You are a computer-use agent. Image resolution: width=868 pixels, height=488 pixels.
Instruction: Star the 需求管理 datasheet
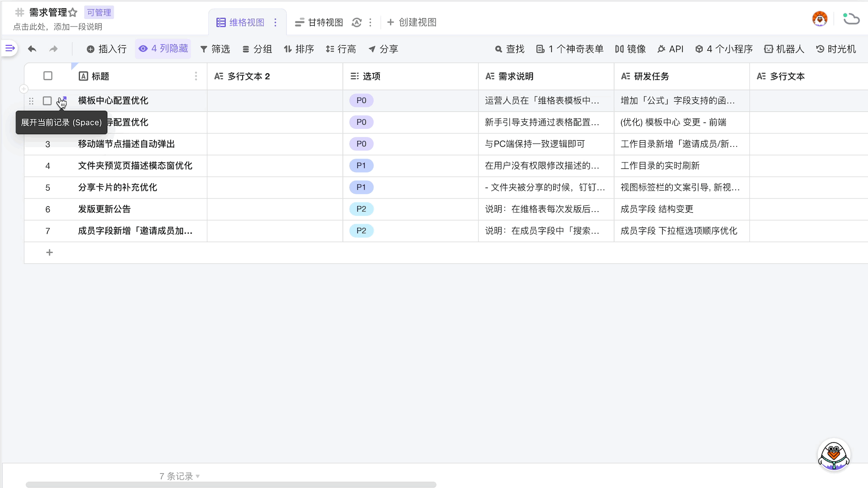72,13
